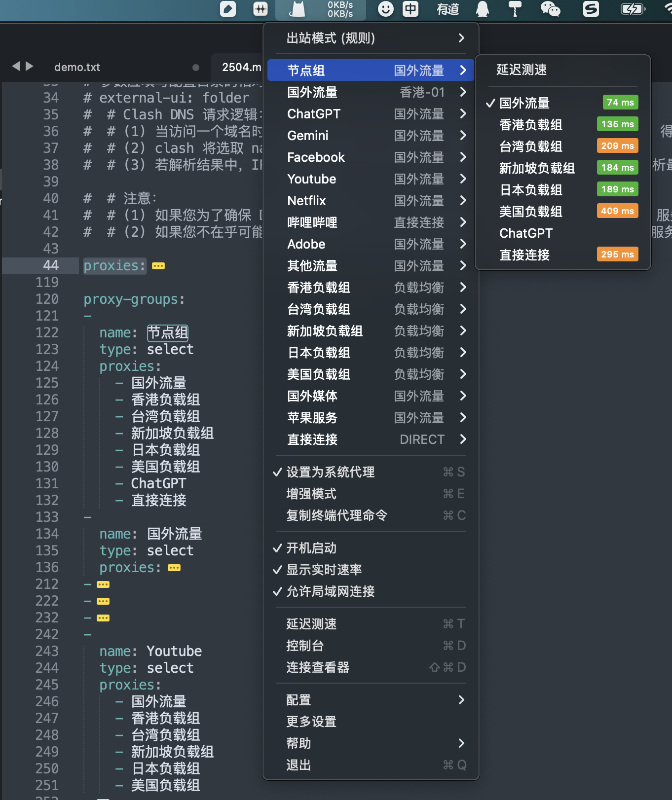Open the 直接连接 DIRECT menu item

[x=371, y=439]
